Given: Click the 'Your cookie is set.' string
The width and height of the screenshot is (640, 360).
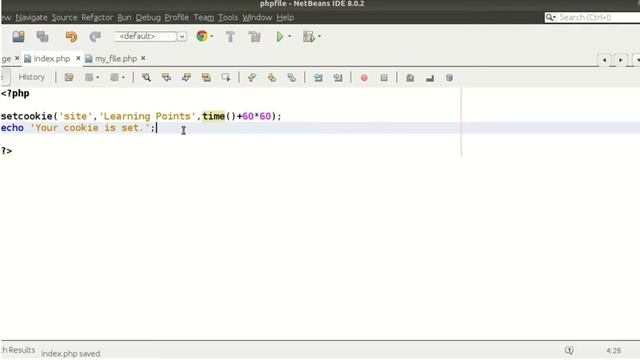Looking at the screenshot, I should 90,128.
